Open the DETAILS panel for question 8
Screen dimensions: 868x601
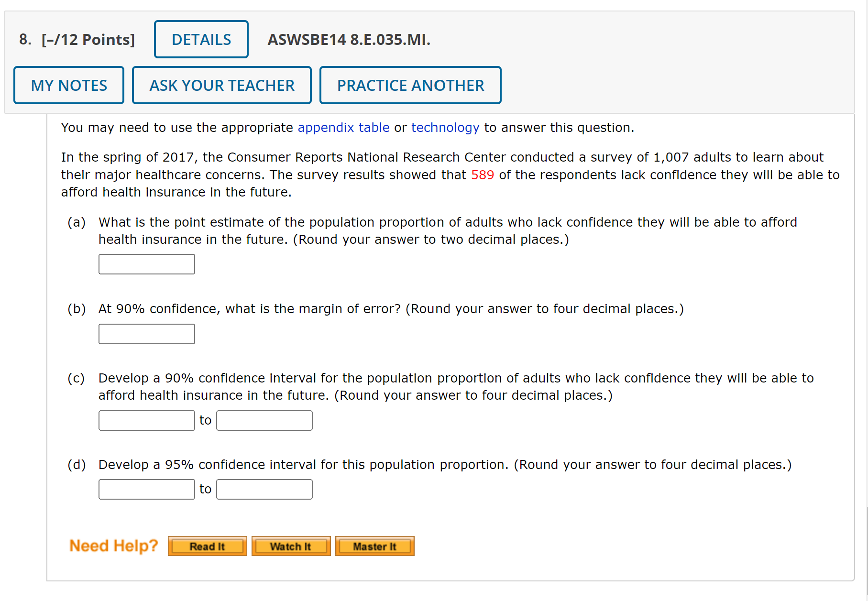201,39
